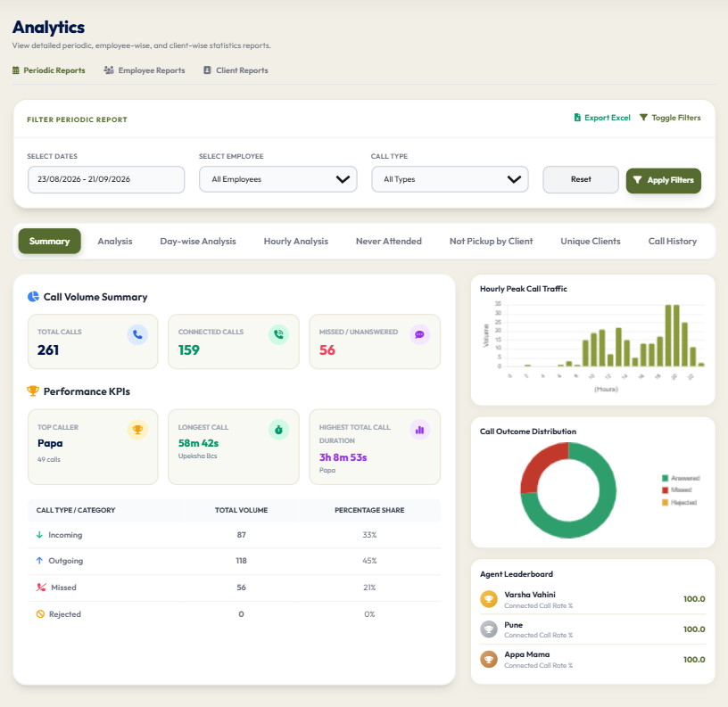
Task: Click the trophy icon in Top Caller card
Action: point(137,430)
